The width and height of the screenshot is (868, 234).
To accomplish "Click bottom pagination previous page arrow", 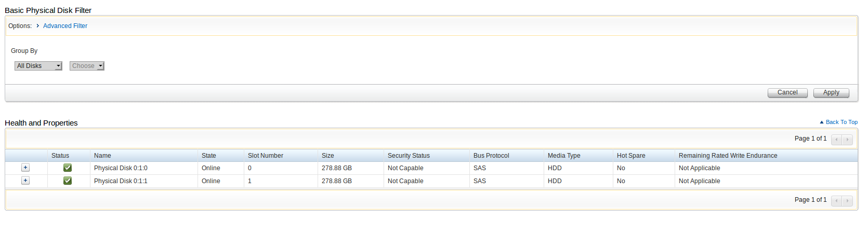I will [836, 201].
